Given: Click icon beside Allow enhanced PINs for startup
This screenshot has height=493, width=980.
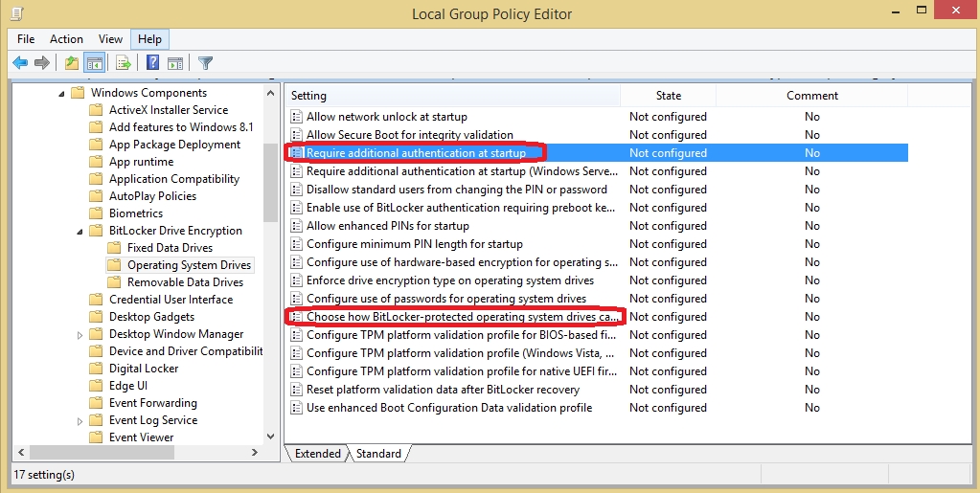Looking at the screenshot, I should (x=296, y=226).
